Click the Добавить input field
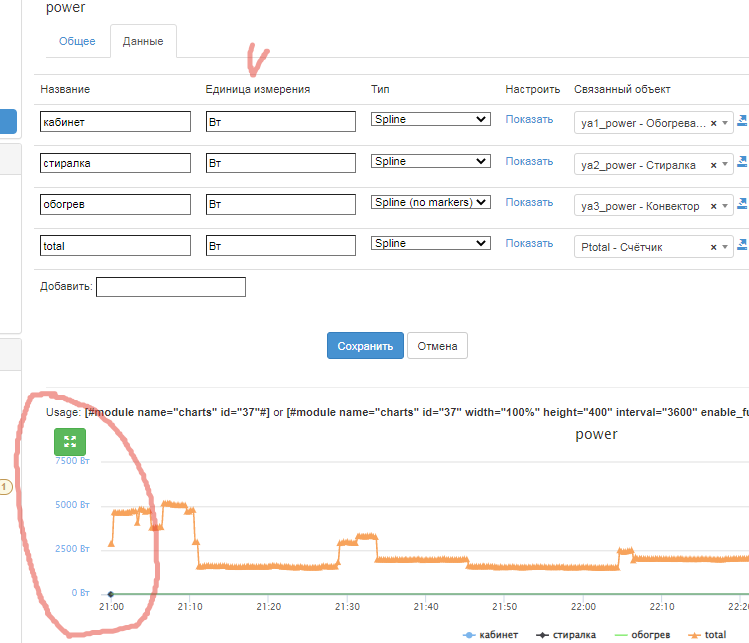Screen dimensions: 749x643 point(171,287)
